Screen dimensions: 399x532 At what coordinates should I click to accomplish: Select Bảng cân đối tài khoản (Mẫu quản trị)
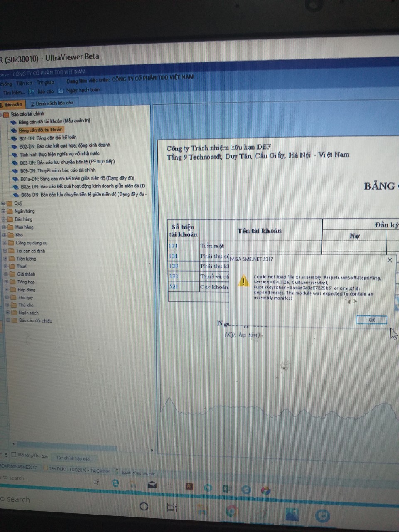point(54,121)
